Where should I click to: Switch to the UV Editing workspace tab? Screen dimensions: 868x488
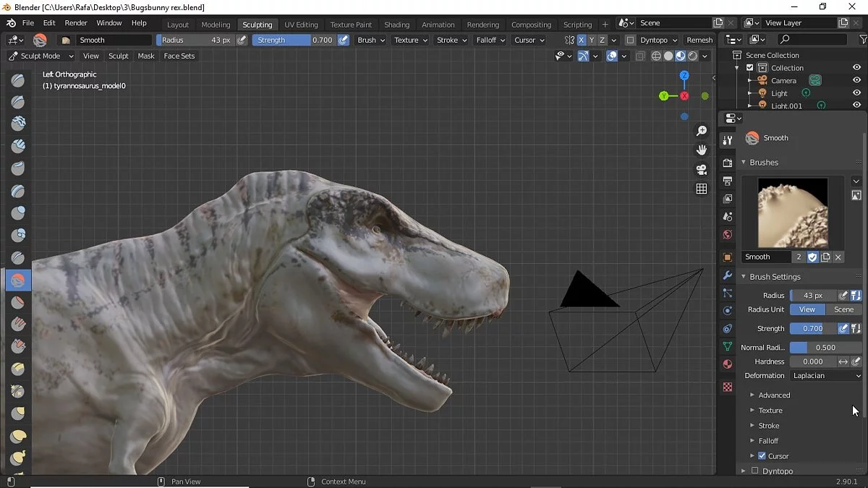pos(301,25)
